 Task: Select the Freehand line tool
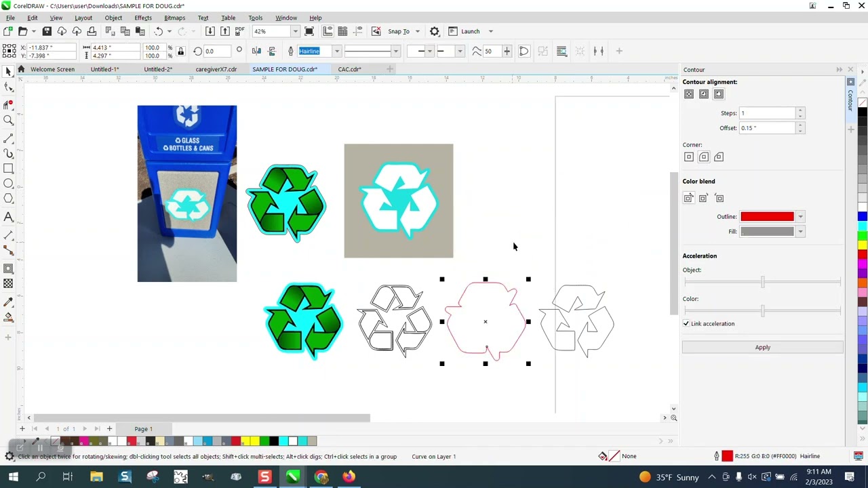(8, 138)
